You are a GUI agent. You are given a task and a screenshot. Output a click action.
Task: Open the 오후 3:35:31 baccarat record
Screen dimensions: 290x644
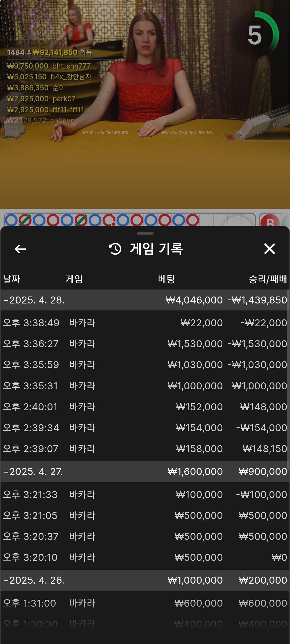pyautogui.click(x=145, y=386)
